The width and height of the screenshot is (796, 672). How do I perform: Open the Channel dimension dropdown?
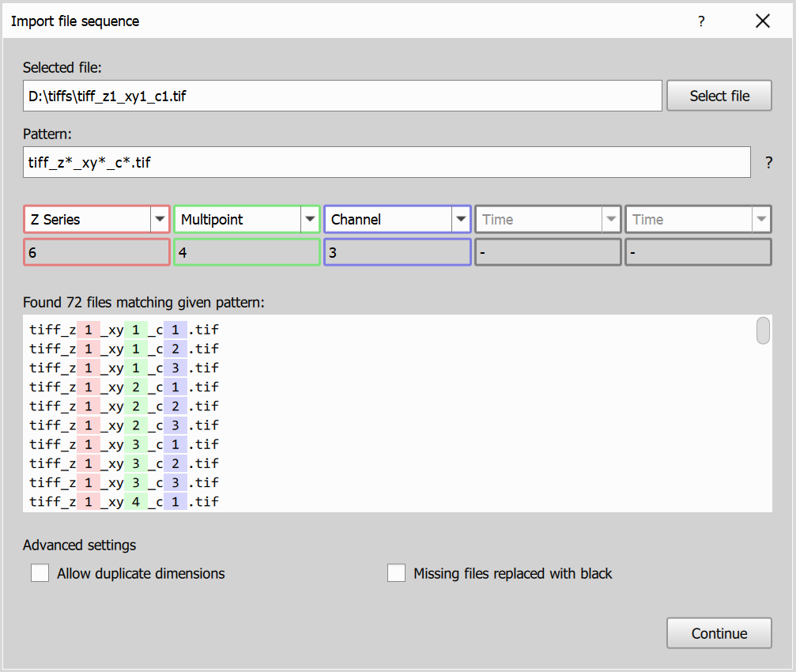pos(461,219)
